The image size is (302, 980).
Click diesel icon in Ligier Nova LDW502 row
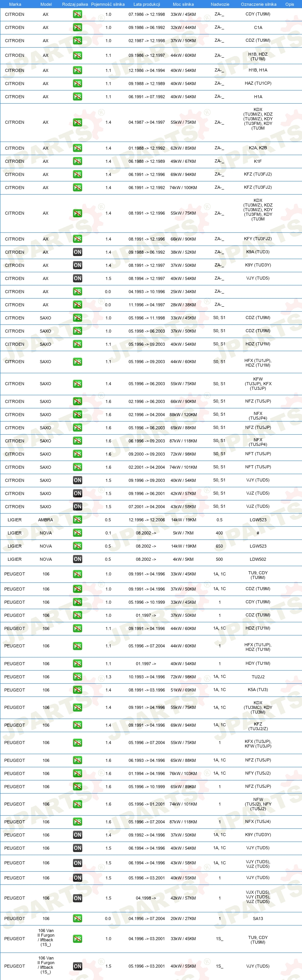coord(78,559)
